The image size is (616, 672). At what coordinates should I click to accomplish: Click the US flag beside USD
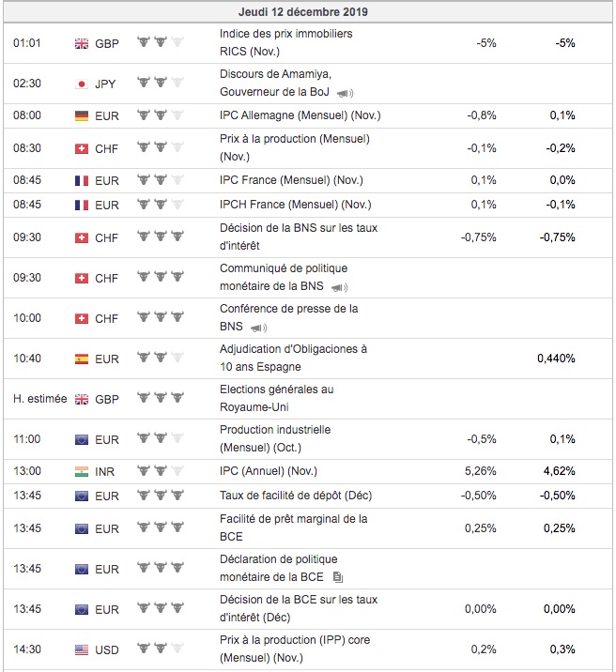click(x=82, y=649)
